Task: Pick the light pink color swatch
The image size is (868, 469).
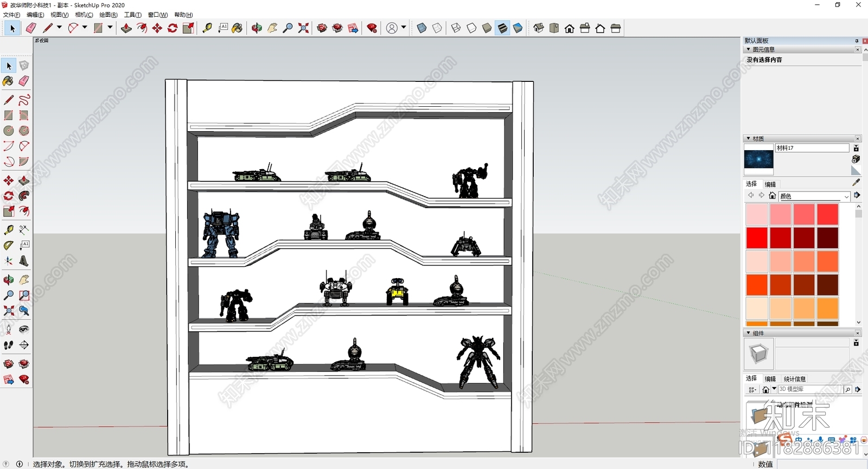Action: pyautogui.click(x=757, y=215)
